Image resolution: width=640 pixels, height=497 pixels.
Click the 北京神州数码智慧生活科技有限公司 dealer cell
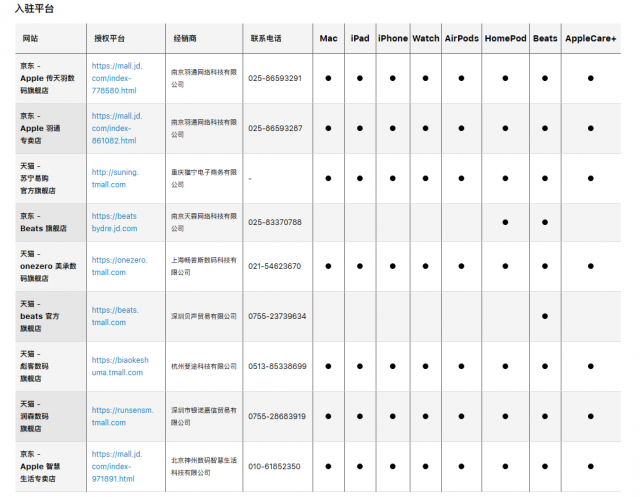(204, 466)
